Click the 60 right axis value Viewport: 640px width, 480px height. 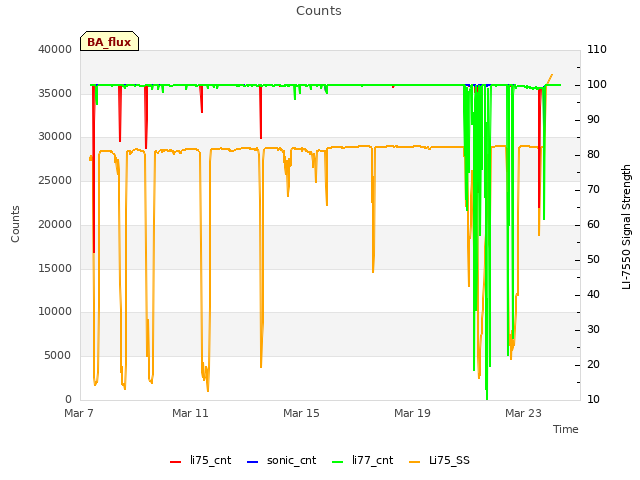coord(593,224)
